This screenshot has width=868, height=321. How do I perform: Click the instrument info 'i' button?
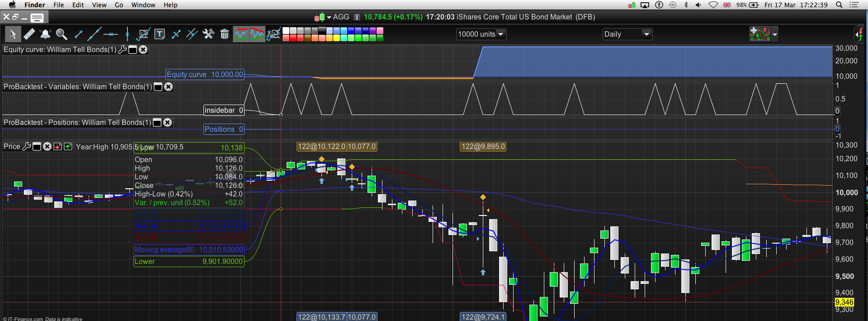[x=357, y=17]
